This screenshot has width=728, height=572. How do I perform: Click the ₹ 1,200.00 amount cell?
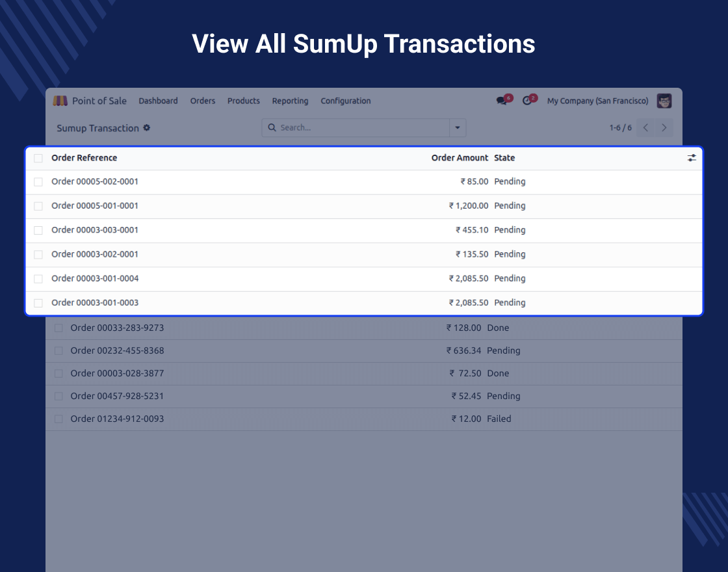469,205
